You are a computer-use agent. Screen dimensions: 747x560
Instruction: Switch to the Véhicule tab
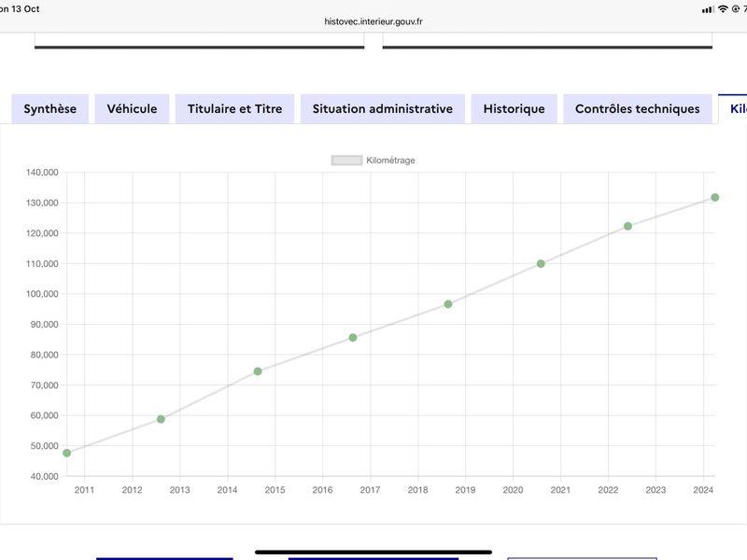[x=132, y=109]
